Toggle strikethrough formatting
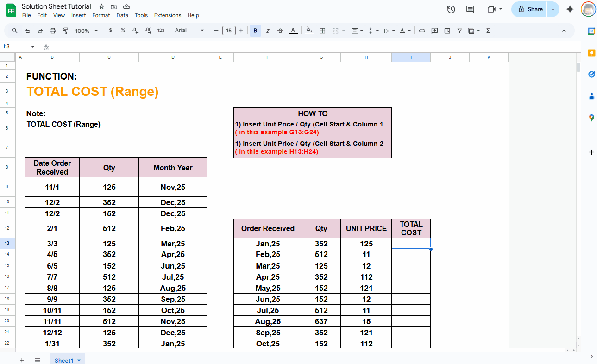Screen dimensions: 597x364 (280, 31)
